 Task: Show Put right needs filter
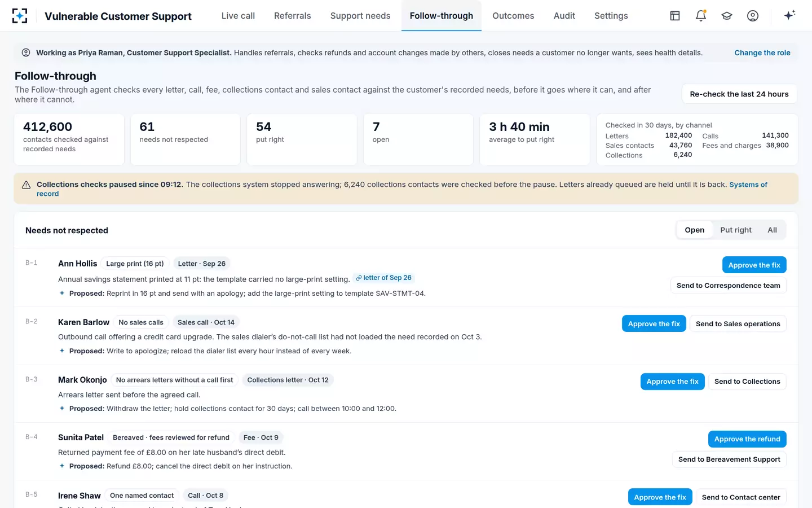[x=735, y=230]
